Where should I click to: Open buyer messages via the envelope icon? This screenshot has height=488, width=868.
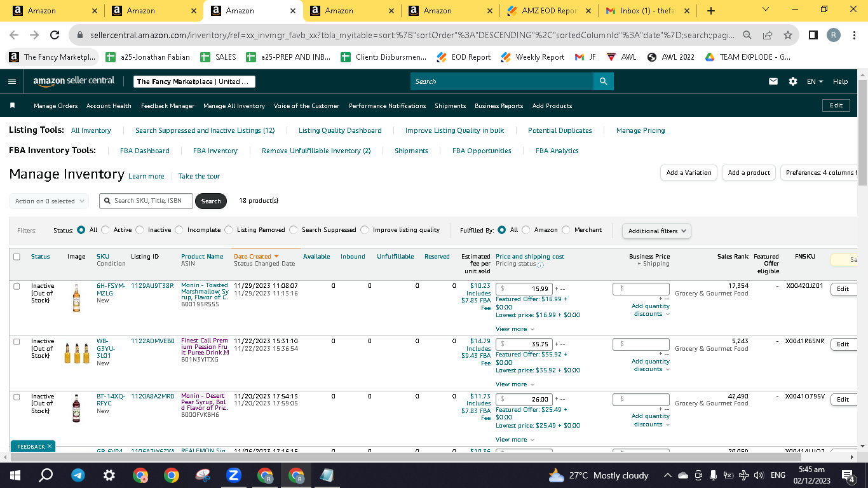tap(773, 81)
